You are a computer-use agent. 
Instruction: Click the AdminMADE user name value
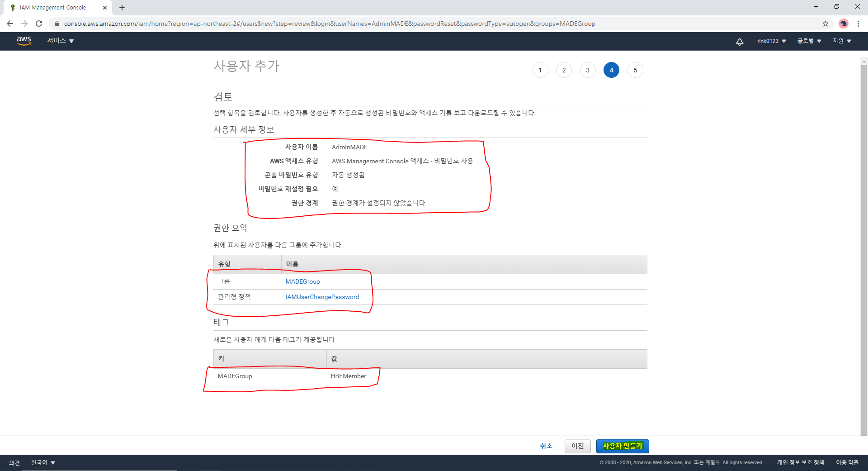pyautogui.click(x=349, y=147)
